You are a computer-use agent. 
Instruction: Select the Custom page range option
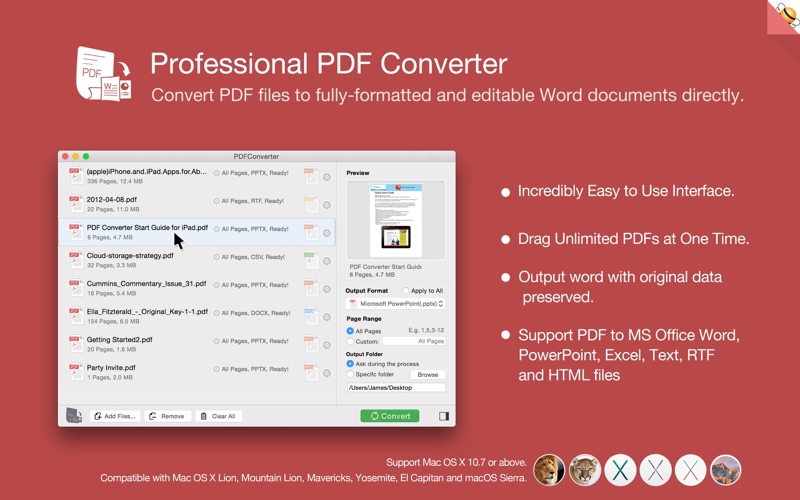(350, 341)
